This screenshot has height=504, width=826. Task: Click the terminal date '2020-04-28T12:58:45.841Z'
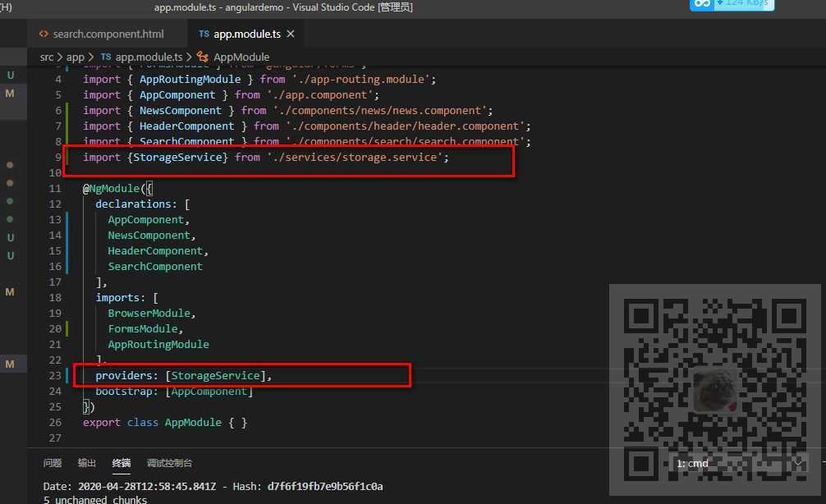147,486
